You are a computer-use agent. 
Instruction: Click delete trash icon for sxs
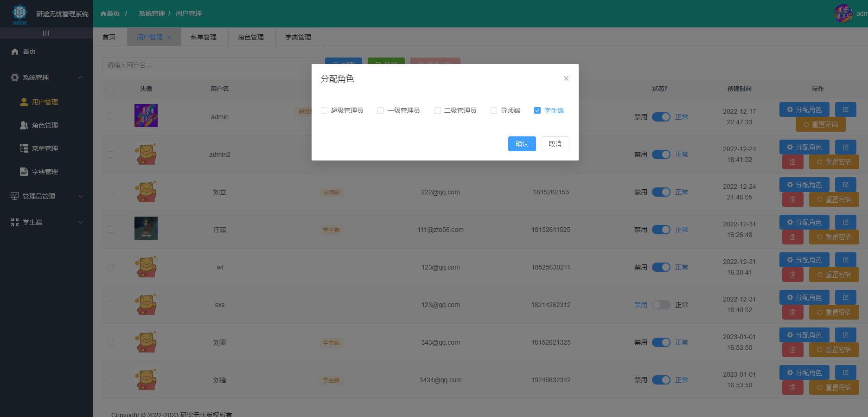tap(793, 312)
